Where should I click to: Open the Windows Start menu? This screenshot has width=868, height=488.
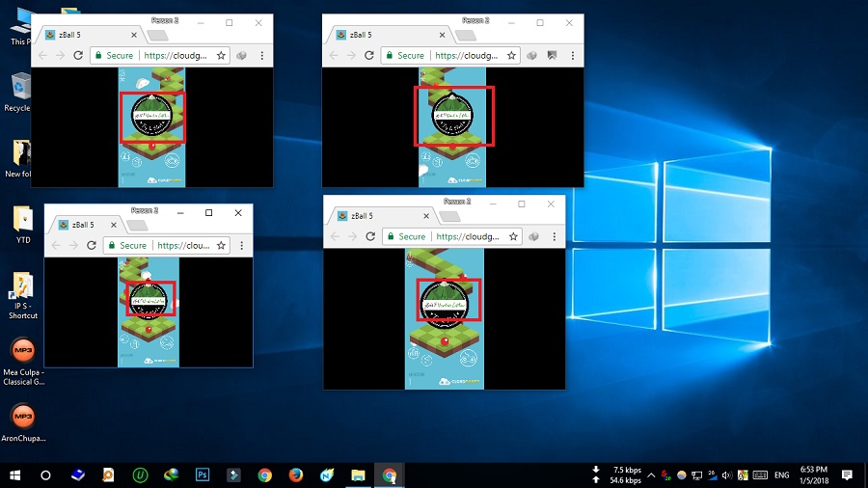coord(14,475)
